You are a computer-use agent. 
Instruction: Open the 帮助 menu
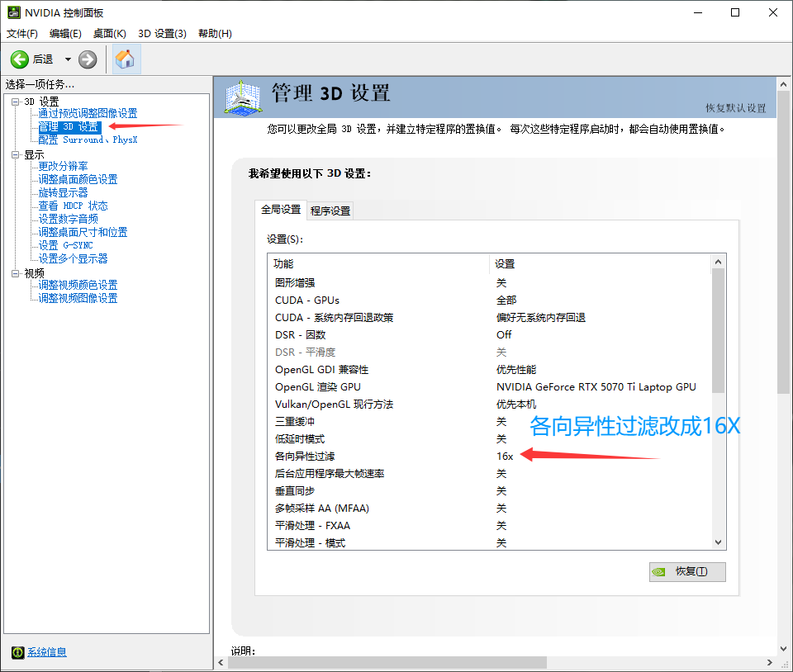(x=212, y=33)
